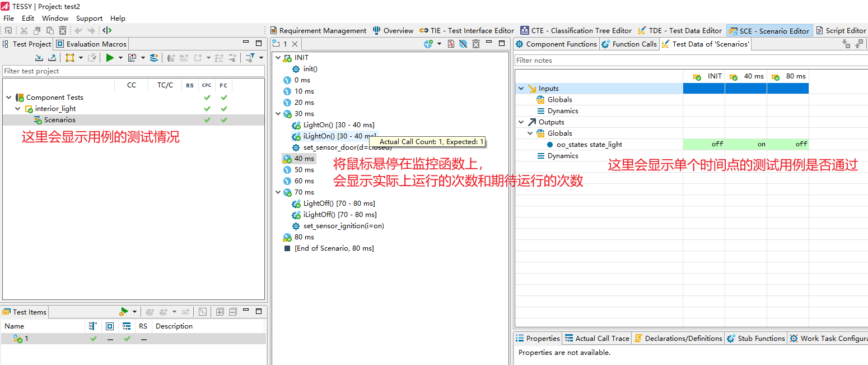Click the Filter test project input field
Screen dimensions: 868x365
[x=133, y=71]
